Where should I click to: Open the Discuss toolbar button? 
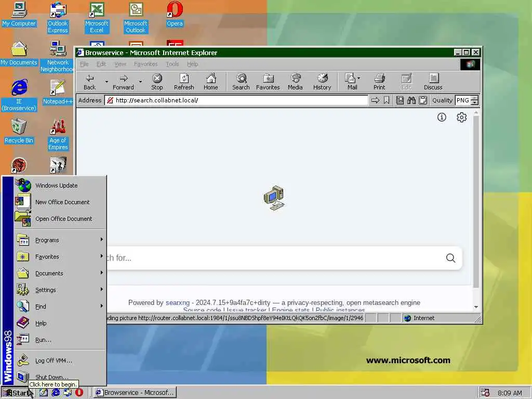tap(433, 82)
